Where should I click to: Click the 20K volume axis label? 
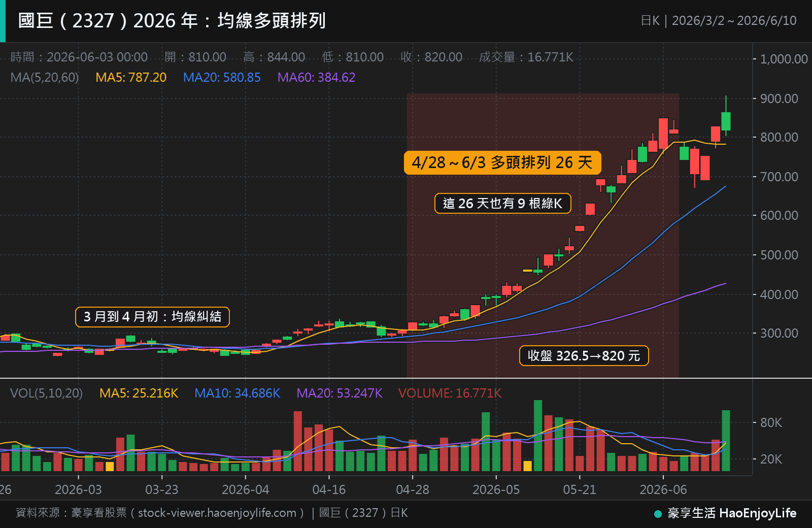(x=771, y=459)
